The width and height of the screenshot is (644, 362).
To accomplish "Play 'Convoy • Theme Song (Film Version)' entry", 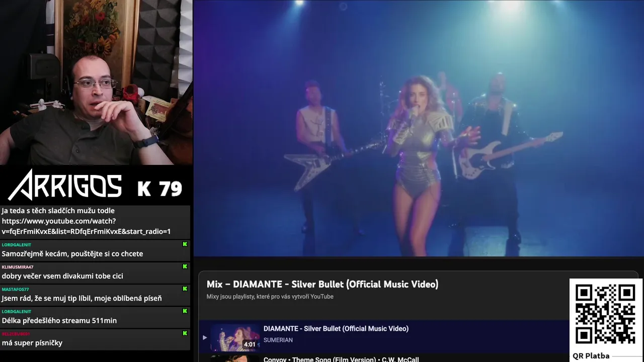I will (x=341, y=359).
